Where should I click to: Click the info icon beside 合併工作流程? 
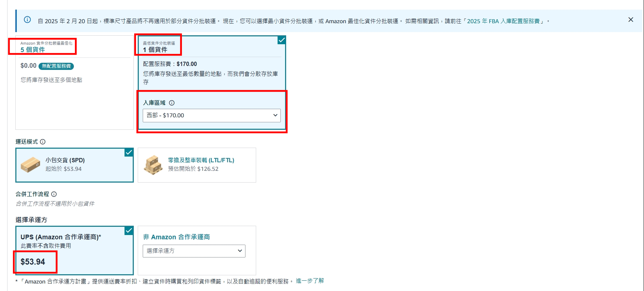coord(54,194)
